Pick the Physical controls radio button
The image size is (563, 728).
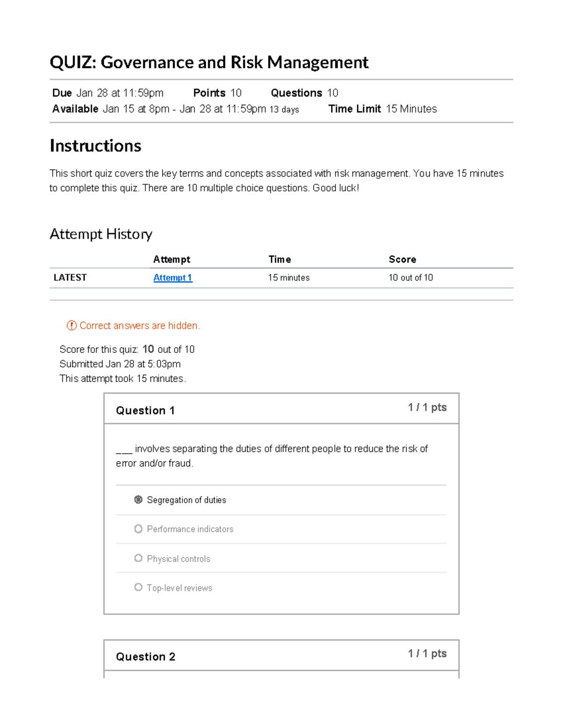[x=138, y=558]
